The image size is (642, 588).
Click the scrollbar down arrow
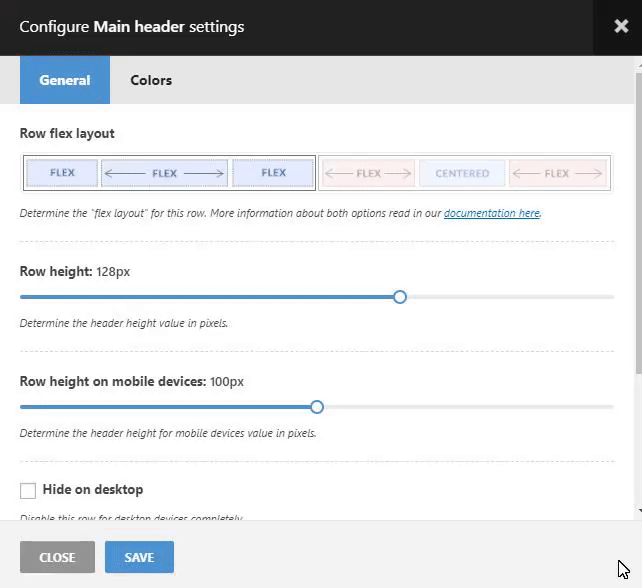pos(638,511)
